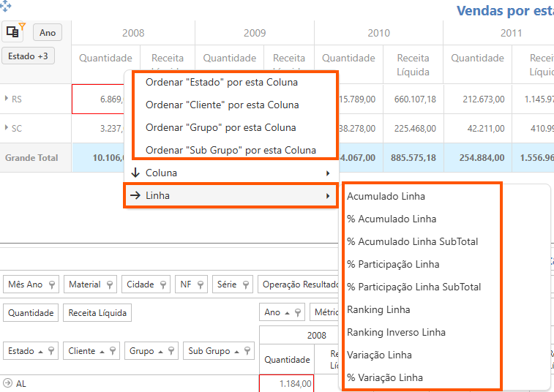Click the 2008 year column header in top pivot
The height and width of the screenshot is (392, 554).
coord(133,33)
